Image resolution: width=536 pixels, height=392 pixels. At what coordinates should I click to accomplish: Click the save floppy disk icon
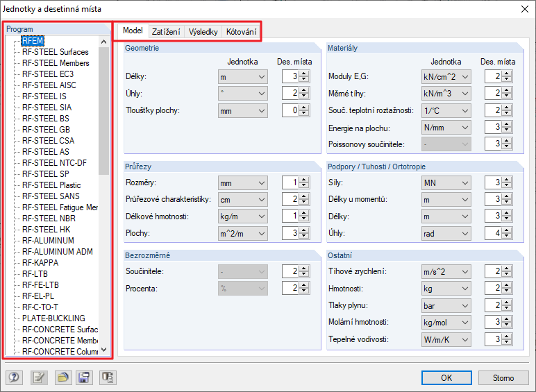84,377
